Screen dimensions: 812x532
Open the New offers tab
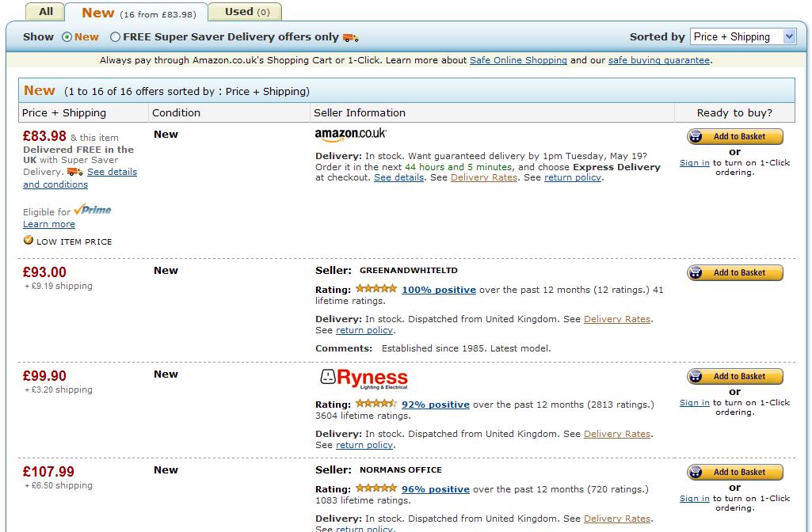point(137,13)
